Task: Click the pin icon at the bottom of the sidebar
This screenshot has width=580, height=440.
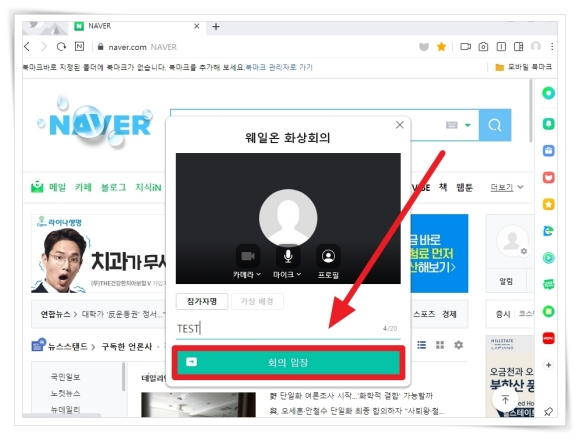Action: [x=549, y=411]
